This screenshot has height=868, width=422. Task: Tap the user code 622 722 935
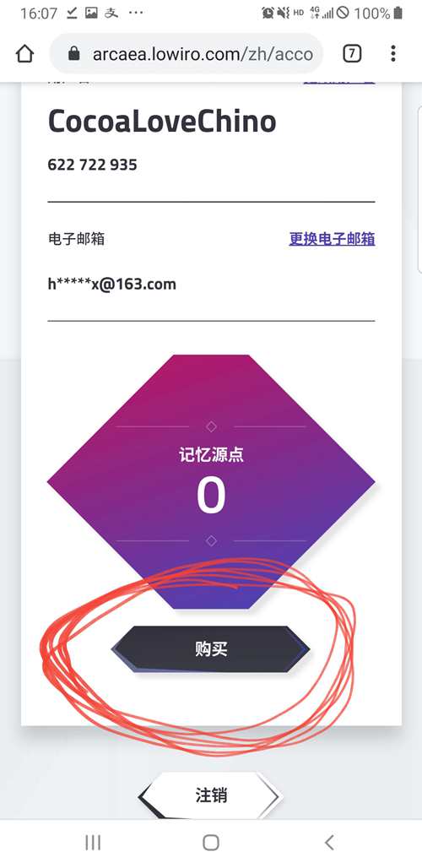tap(92, 165)
